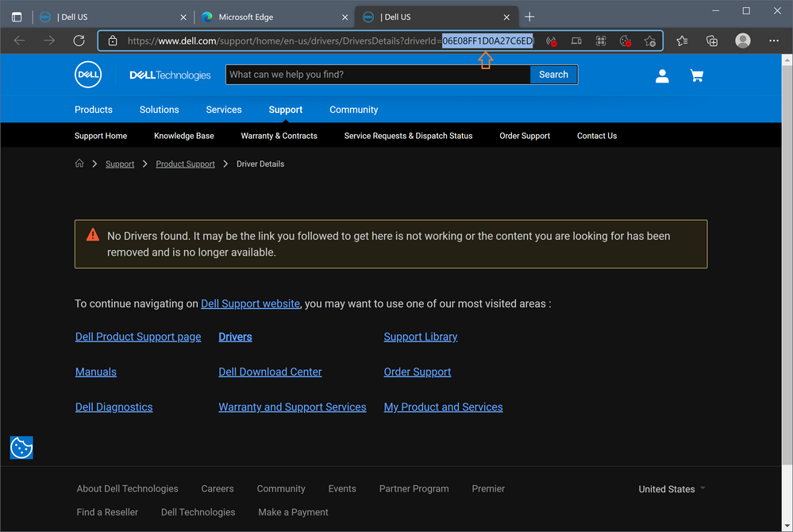793x532 pixels.
Task: Open Dell Product Support page link
Action: (138, 337)
